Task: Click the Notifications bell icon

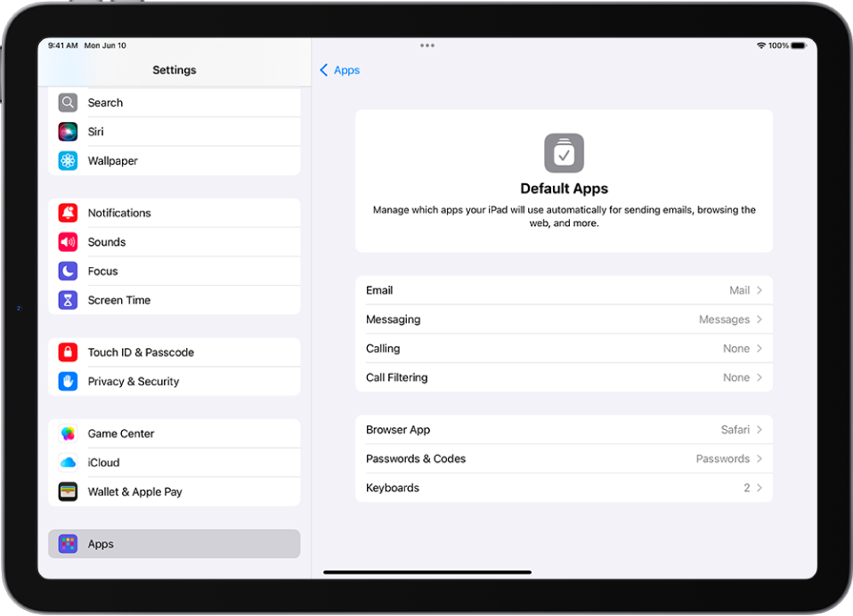Action: click(x=68, y=213)
